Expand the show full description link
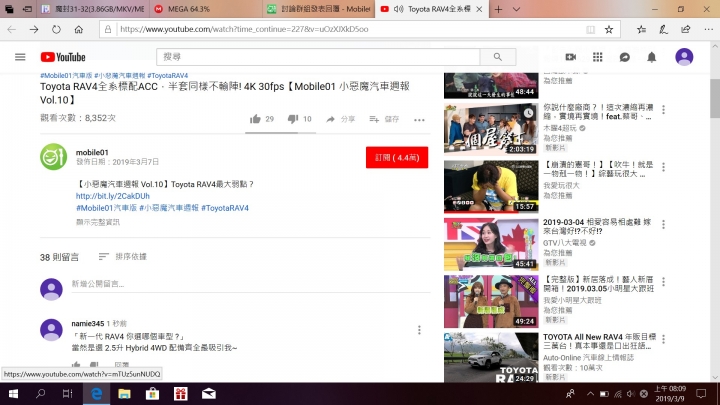The height and width of the screenshot is (405, 720). (x=98, y=222)
